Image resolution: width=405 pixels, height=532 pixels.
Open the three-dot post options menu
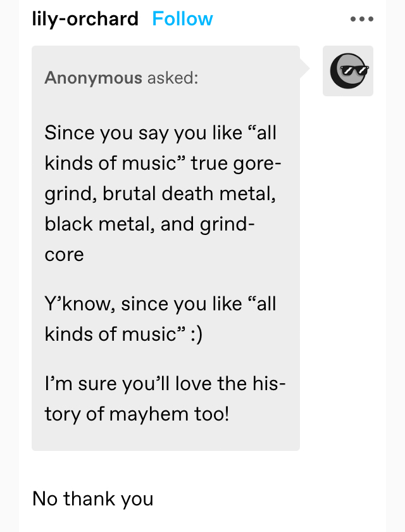point(361,19)
